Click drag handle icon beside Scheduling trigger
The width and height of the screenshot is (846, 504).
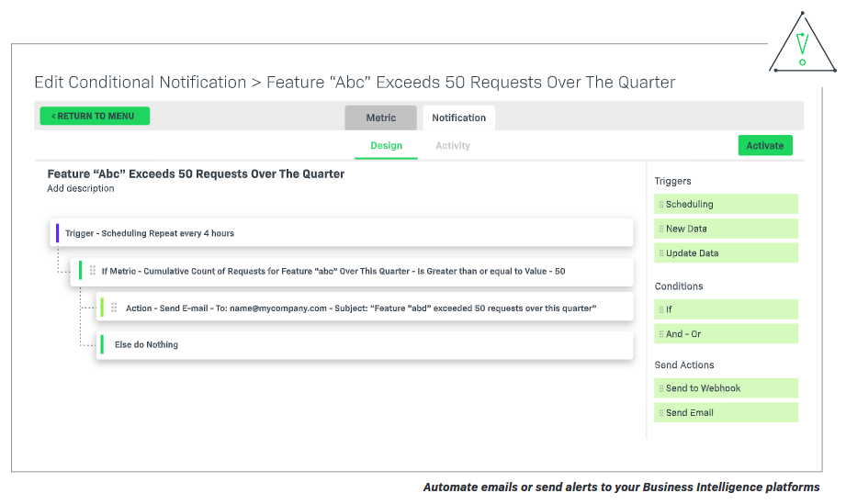point(660,205)
